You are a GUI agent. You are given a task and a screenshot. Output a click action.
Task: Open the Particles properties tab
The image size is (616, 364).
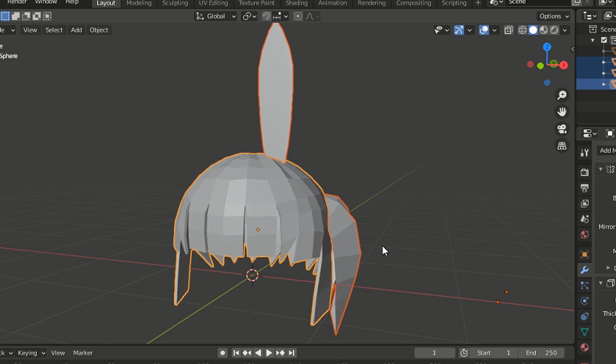point(584,285)
